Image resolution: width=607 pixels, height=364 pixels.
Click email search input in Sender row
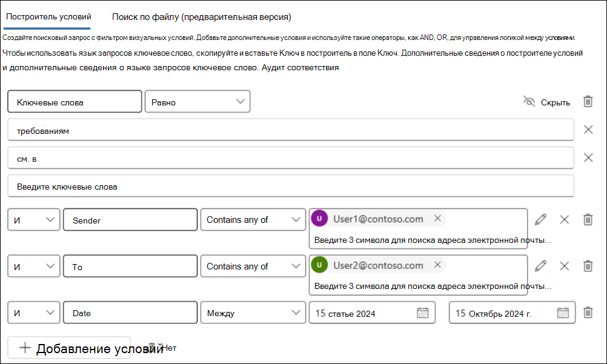(x=418, y=240)
